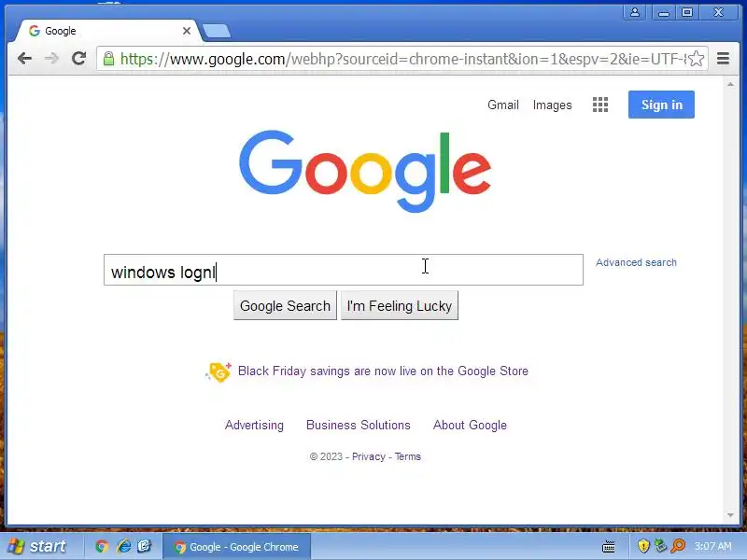Viewport: 747px width, 560px height.
Task: Open the Windows Start menu
Action: [x=36, y=546]
